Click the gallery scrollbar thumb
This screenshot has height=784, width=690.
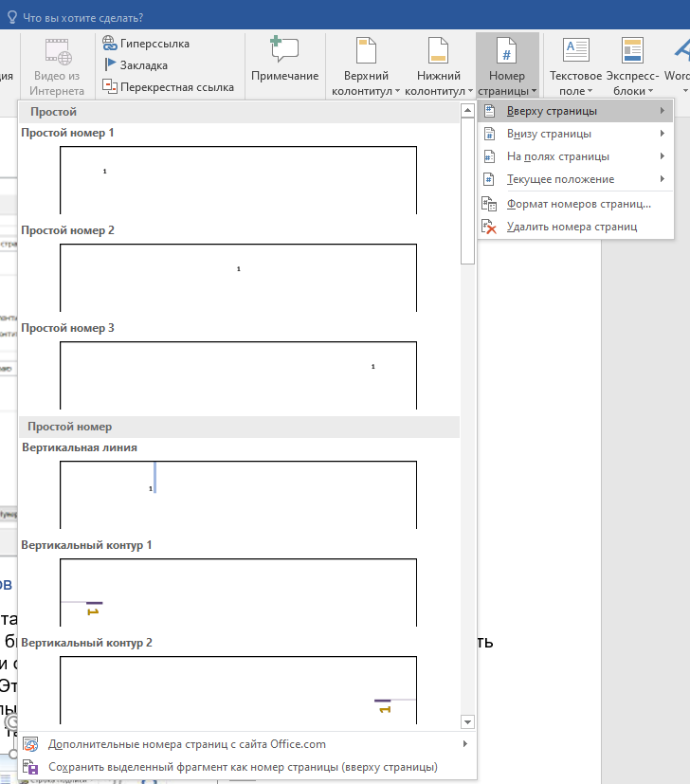point(467,191)
